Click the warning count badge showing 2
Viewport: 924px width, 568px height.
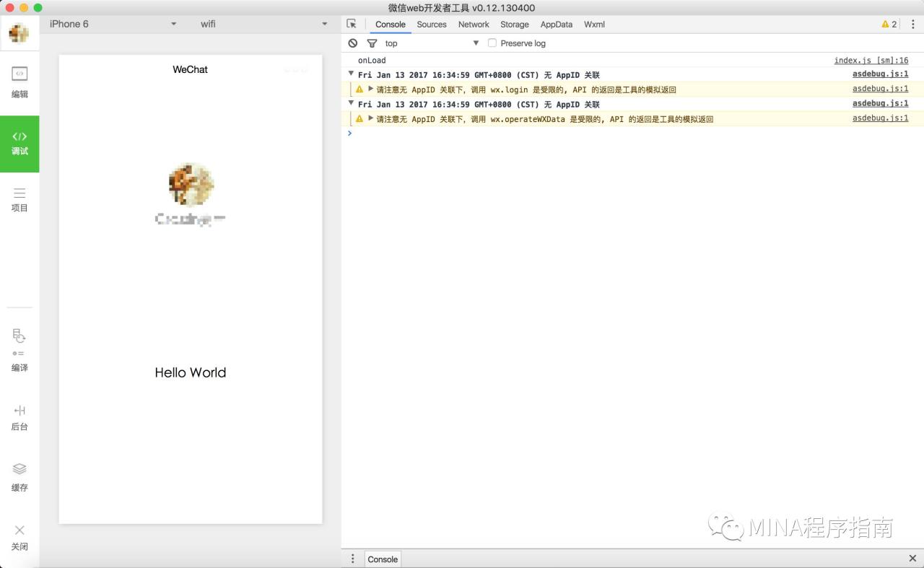pyautogui.click(x=889, y=24)
